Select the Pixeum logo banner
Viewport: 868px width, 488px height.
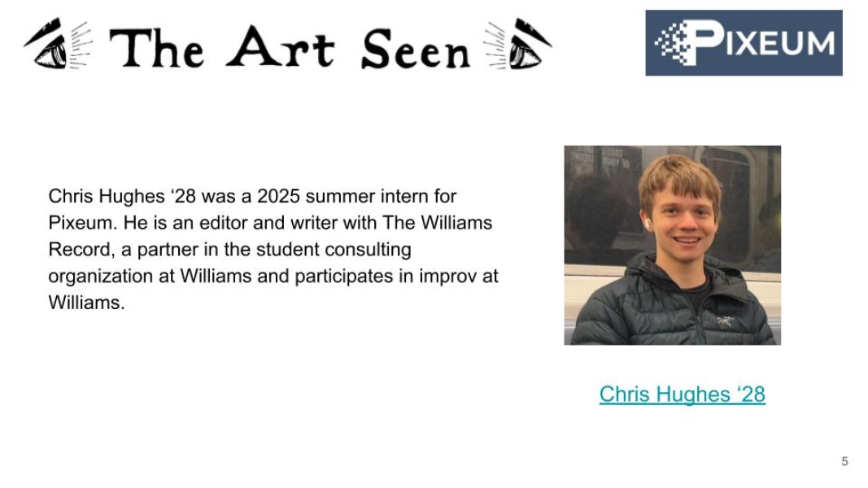coord(744,42)
